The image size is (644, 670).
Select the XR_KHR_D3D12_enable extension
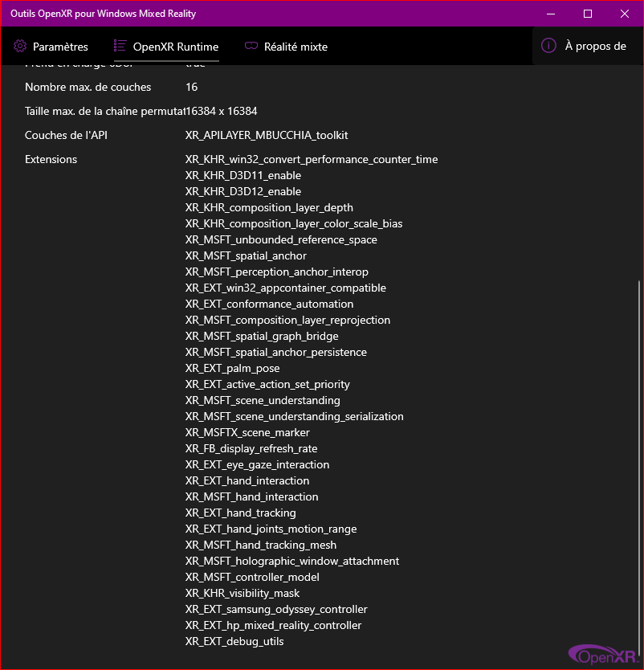pos(243,191)
